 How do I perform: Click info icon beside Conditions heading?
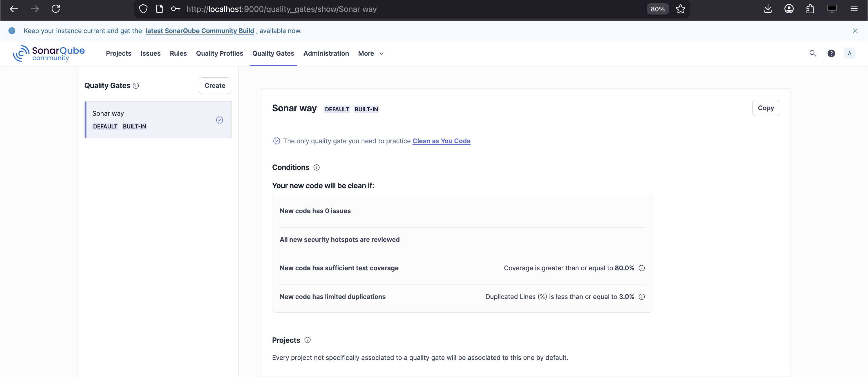pos(317,167)
